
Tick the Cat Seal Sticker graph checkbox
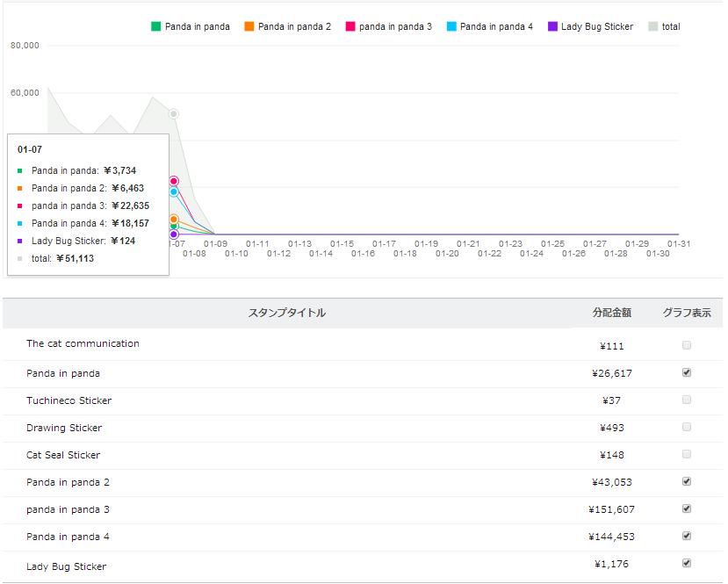coord(687,454)
